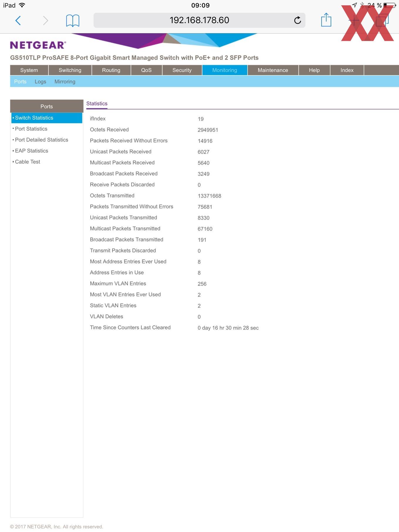Click Maximum VLAN Entries label
The height and width of the screenshot is (532, 399).
coord(118,284)
